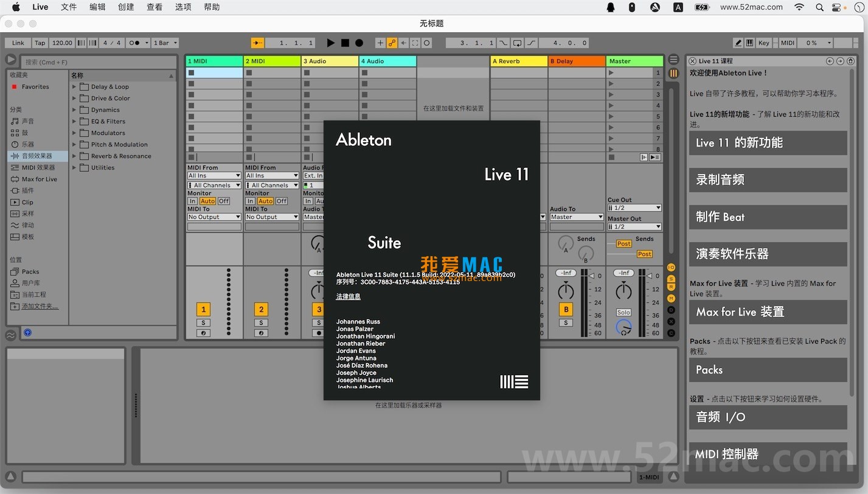The height and width of the screenshot is (494, 868).
Task: Open 编辑 menu
Action: (x=97, y=7)
